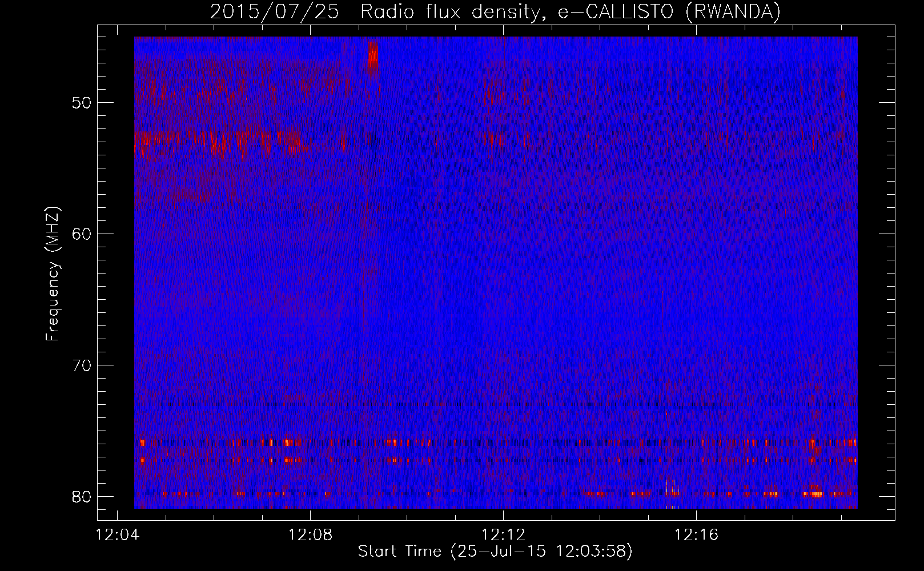924x571 pixels.
Task: Click the '12:04' time tick label
Action: pyautogui.click(x=118, y=535)
